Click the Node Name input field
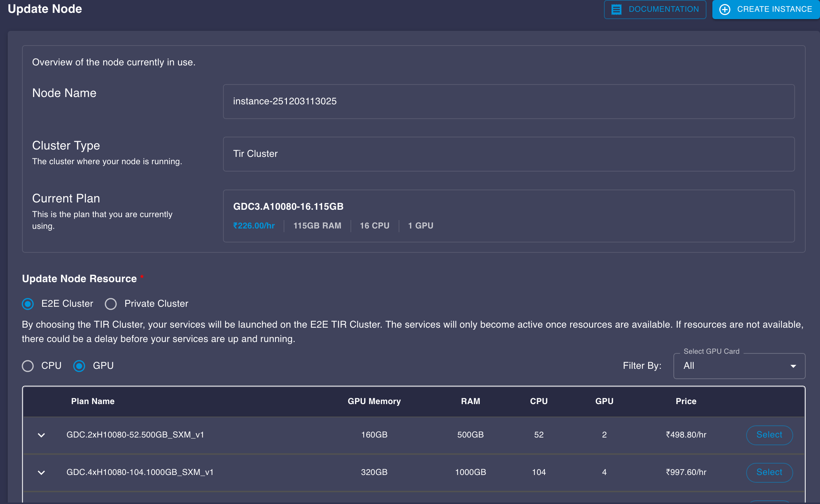Image resolution: width=820 pixels, height=504 pixels. coord(508,101)
